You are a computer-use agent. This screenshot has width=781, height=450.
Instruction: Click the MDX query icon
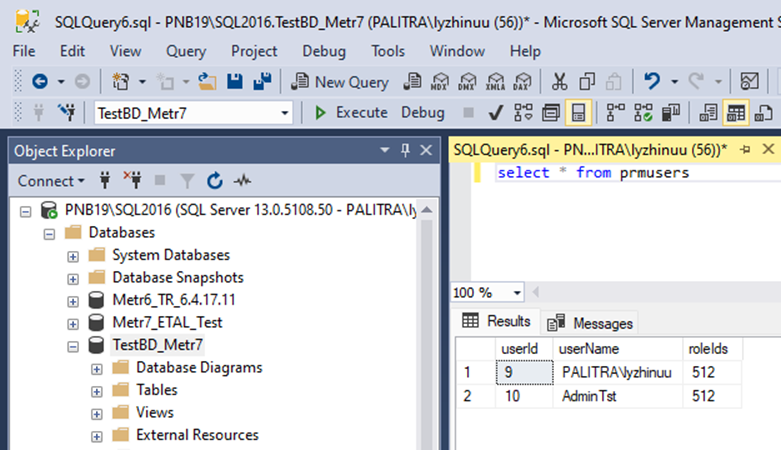(x=440, y=81)
